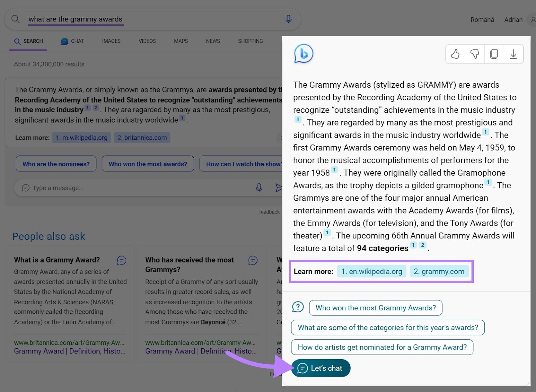Export the Copilot response
The image size is (536, 392).
pyautogui.click(x=514, y=54)
